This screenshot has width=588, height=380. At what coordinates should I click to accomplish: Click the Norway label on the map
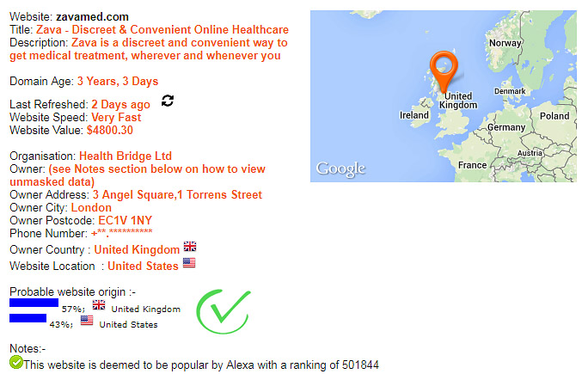click(x=505, y=43)
